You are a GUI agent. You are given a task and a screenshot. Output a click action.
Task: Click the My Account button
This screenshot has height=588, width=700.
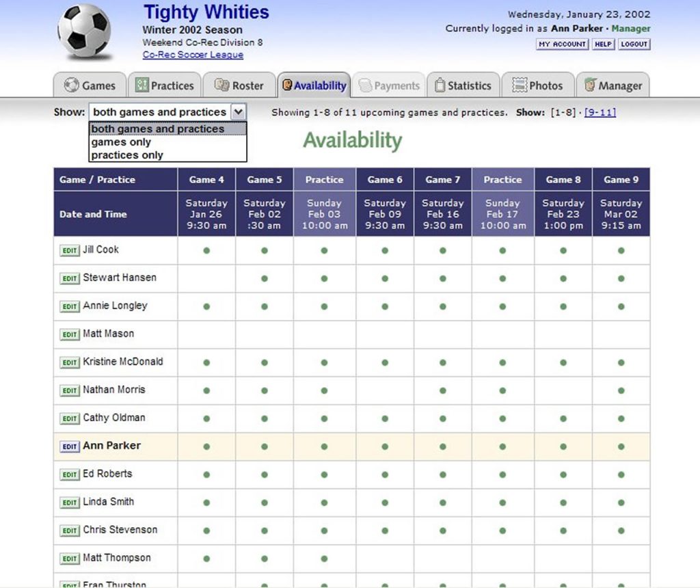tap(562, 44)
